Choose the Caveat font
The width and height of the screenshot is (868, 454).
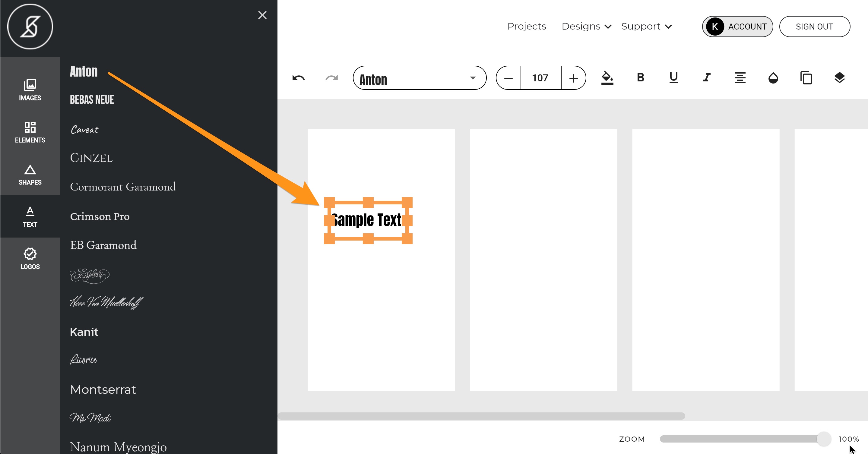[84, 130]
